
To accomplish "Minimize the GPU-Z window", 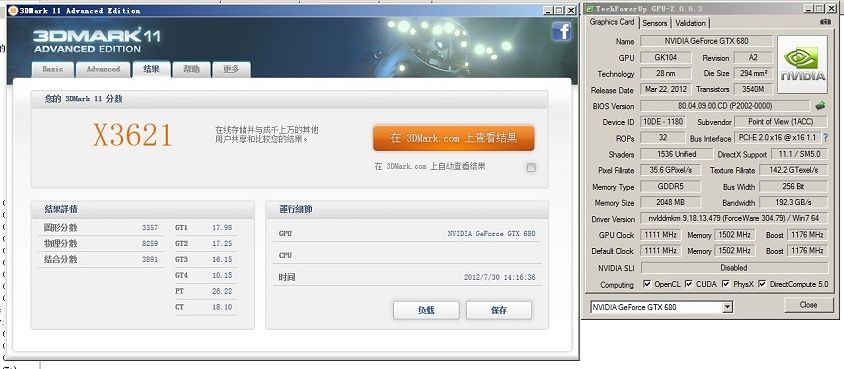I will click(x=808, y=9).
